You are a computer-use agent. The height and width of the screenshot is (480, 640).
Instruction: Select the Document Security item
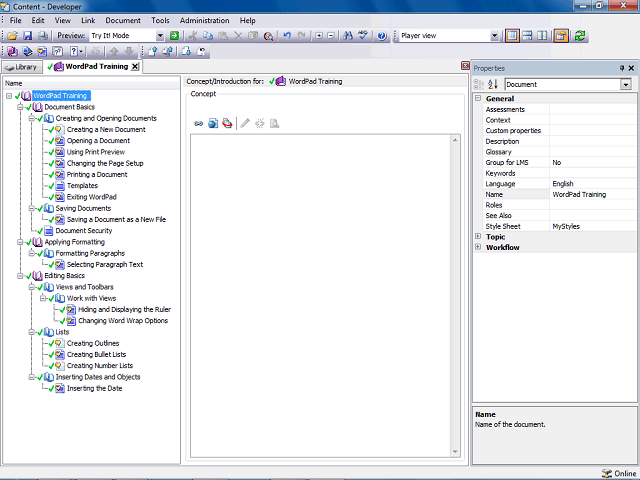(84, 231)
